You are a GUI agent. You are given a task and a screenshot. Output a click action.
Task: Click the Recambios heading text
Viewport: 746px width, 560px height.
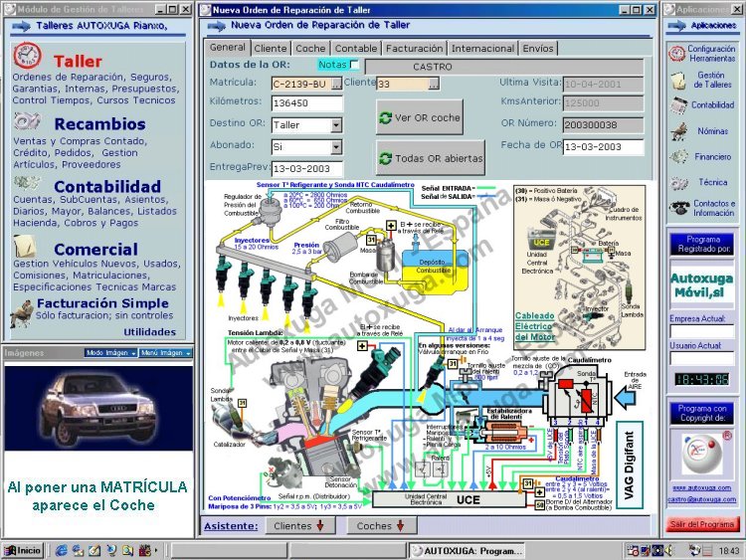pyautogui.click(x=99, y=124)
